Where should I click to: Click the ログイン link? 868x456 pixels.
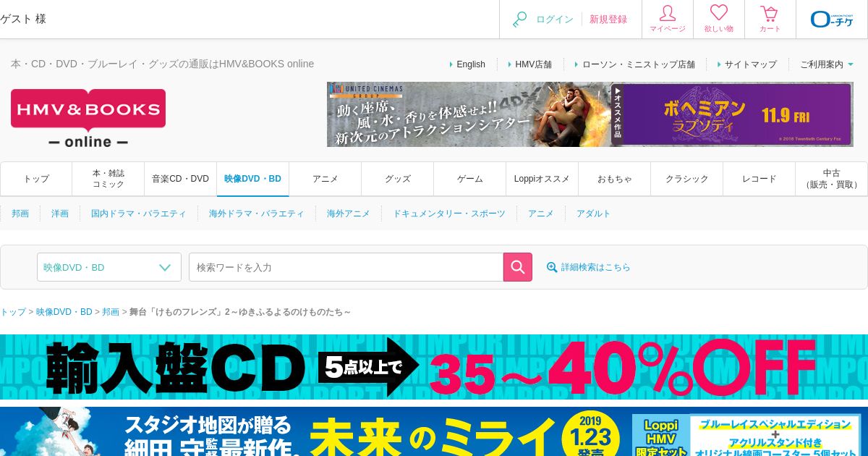coord(555,20)
